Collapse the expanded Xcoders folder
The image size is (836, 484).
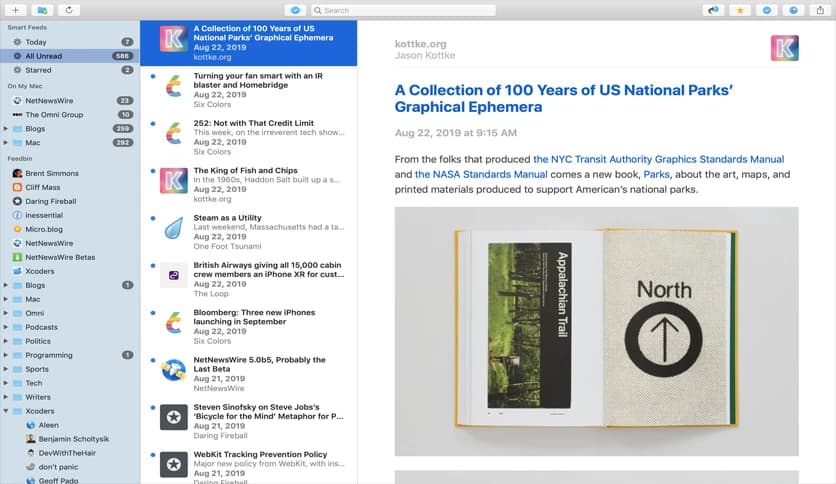(x=6, y=411)
